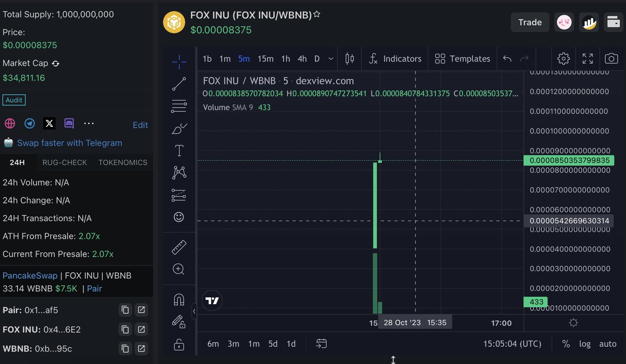The image size is (626, 364).
Task: Toggle log scale mode
Action: (x=585, y=344)
